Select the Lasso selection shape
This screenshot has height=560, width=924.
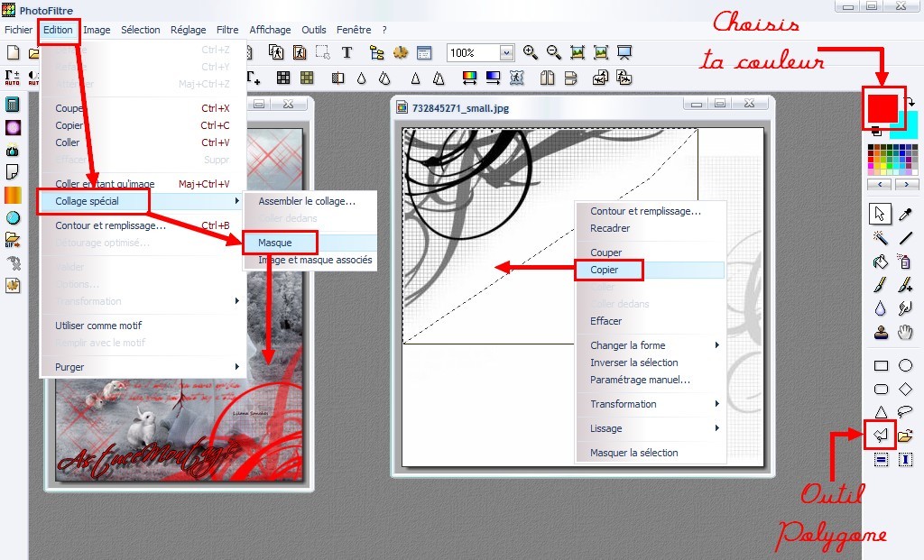pos(905,411)
